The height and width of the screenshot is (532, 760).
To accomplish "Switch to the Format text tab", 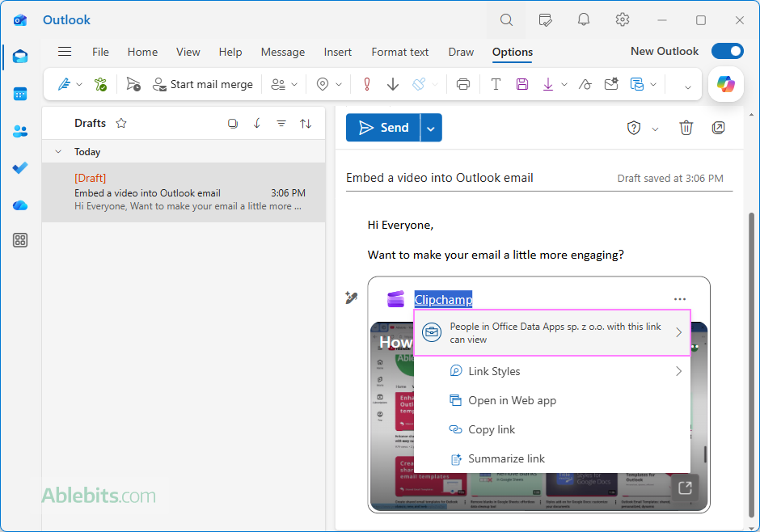I will click(x=400, y=52).
